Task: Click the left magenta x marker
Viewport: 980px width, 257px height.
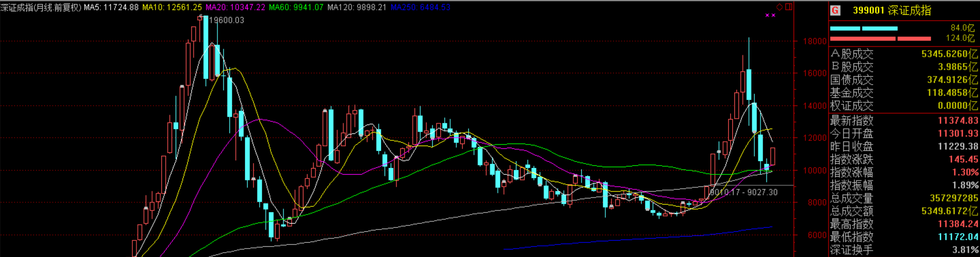Action: (767, 15)
